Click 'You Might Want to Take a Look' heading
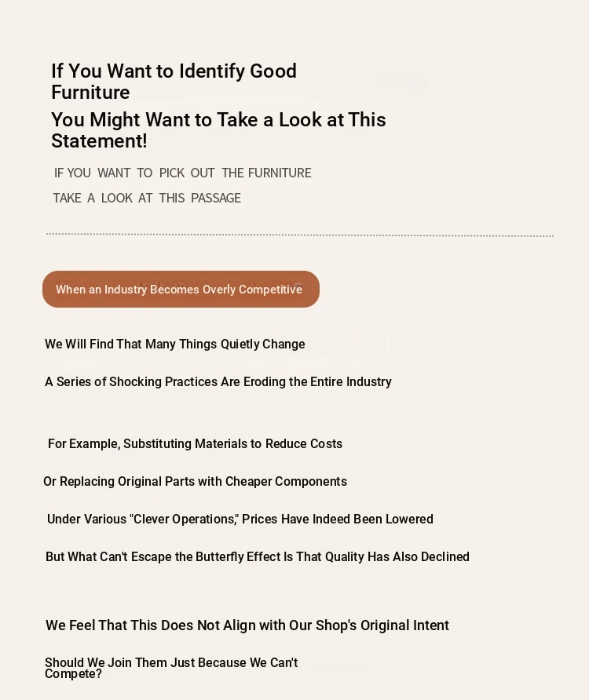This screenshot has width=589, height=700. 218,130
